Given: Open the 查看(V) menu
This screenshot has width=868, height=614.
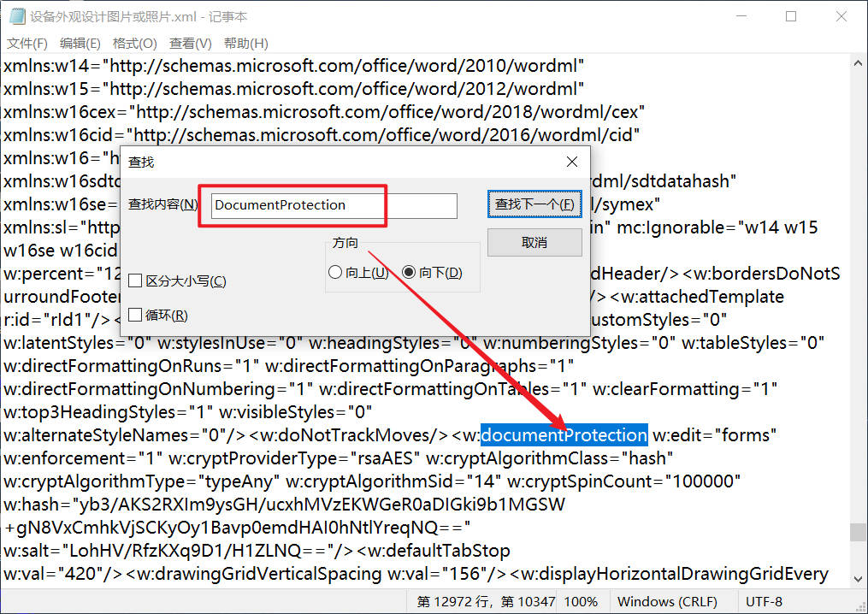Looking at the screenshot, I should pos(190,43).
